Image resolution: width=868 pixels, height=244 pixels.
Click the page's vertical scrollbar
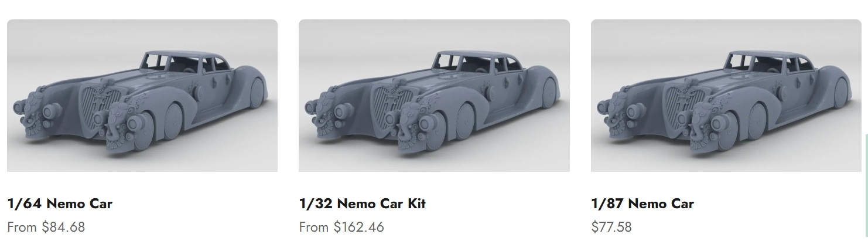(866, 188)
